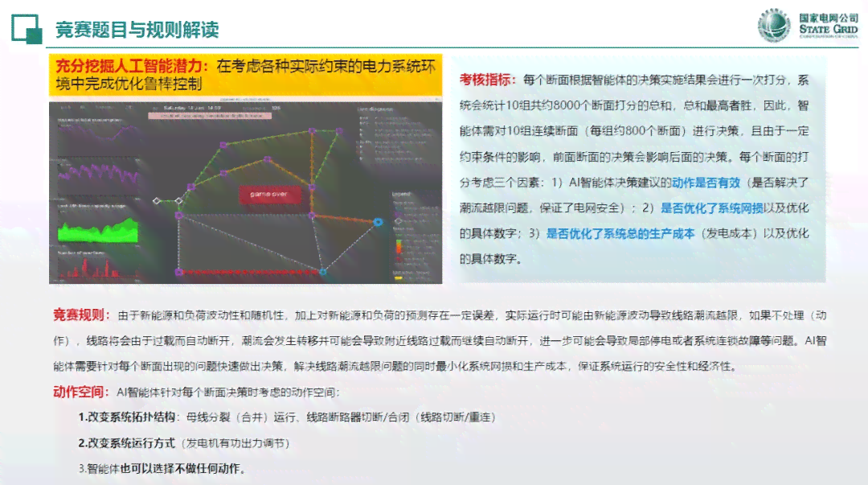Click the leftmost white diamond node in the grid
The width and height of the screenshot is (868, 485).
tap(157, 200)
